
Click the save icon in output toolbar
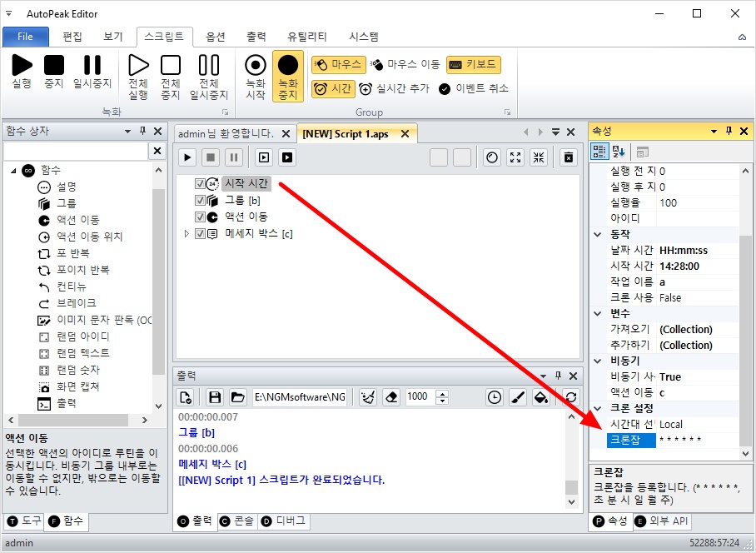215,397
